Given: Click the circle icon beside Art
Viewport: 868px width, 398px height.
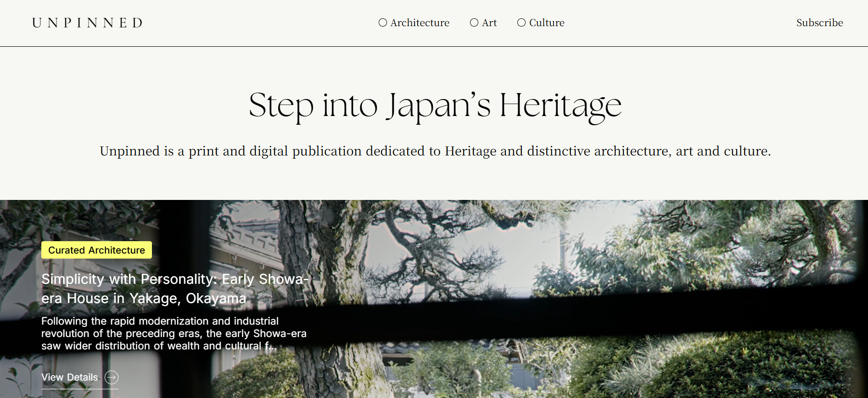Looking at the screenshot, I should tap(474, 23).
